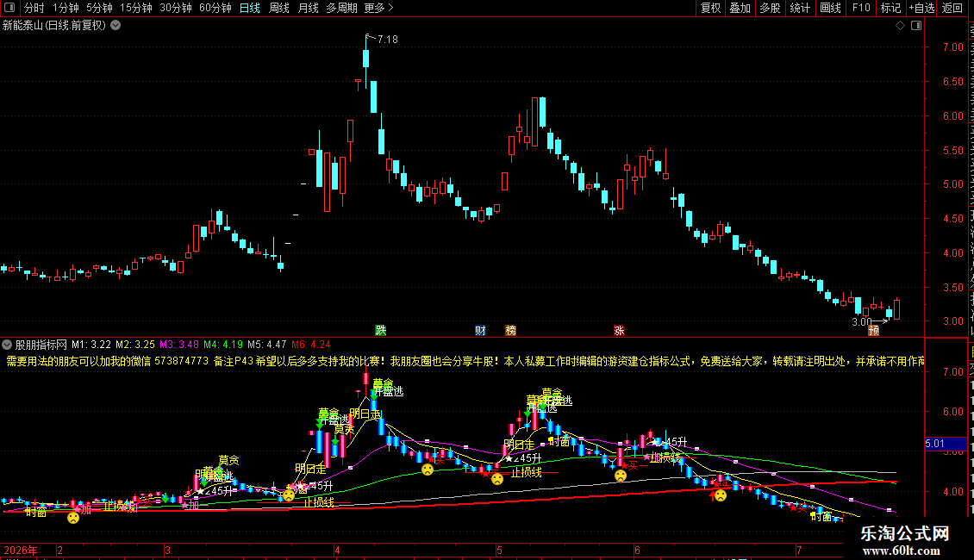Switch to the 周线 weekly chart
This screenshot has width=974, height=560.
(279, 8)
